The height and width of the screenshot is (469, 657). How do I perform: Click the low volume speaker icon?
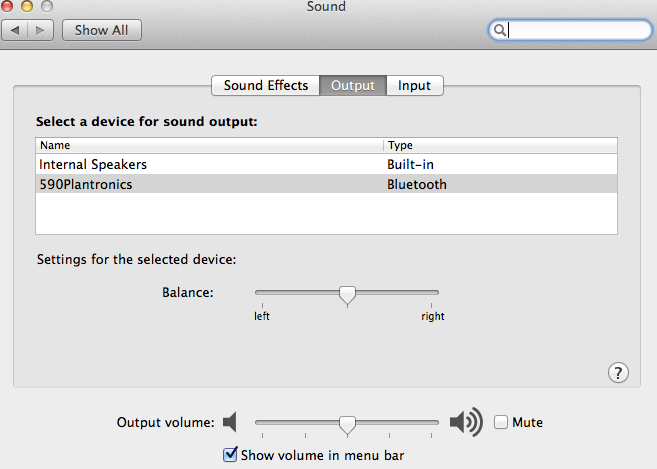point(230,422)
